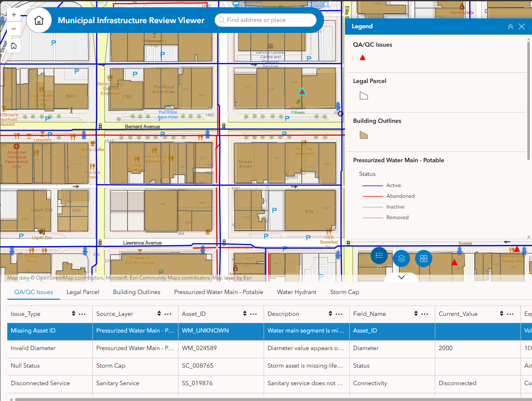This screenshot has width=532, height=401.
Task: Focus the Find address or place field
Action: click(265, 20)
